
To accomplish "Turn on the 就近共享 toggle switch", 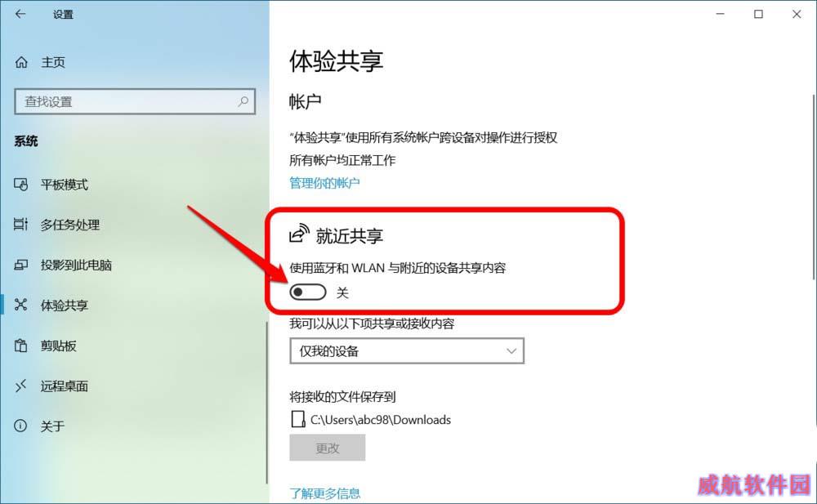I will [308, 292].
